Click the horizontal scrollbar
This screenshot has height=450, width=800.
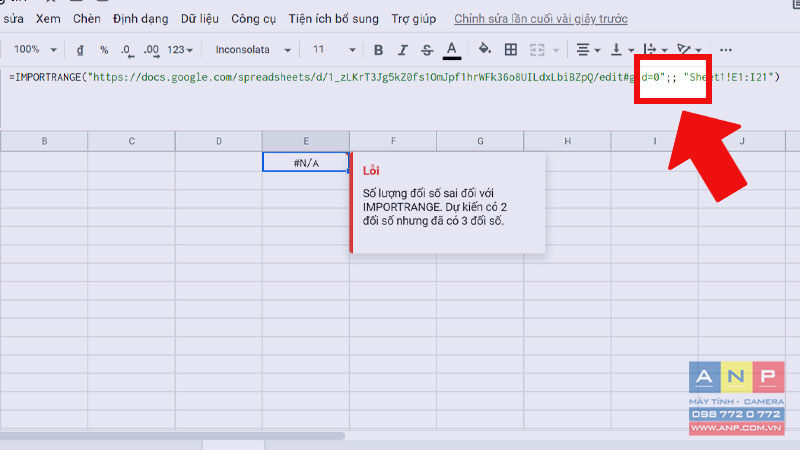click(172, 436)
